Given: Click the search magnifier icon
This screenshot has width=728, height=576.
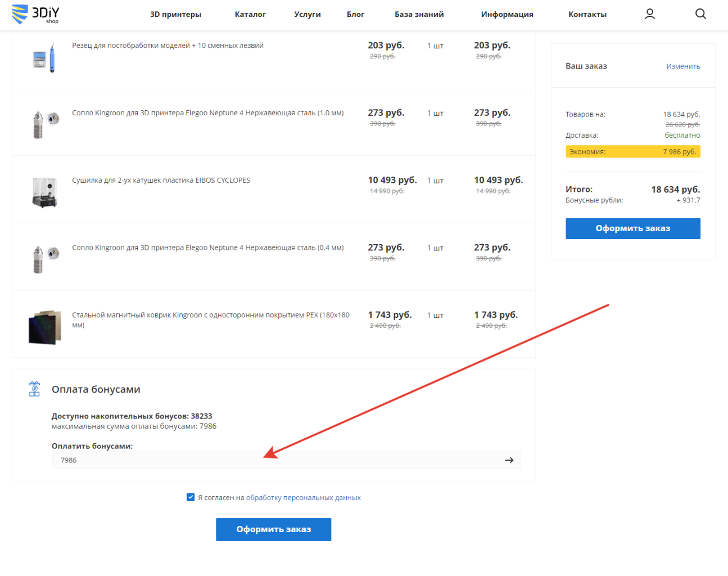Looking at the screenshot, I should click(700, 14).
